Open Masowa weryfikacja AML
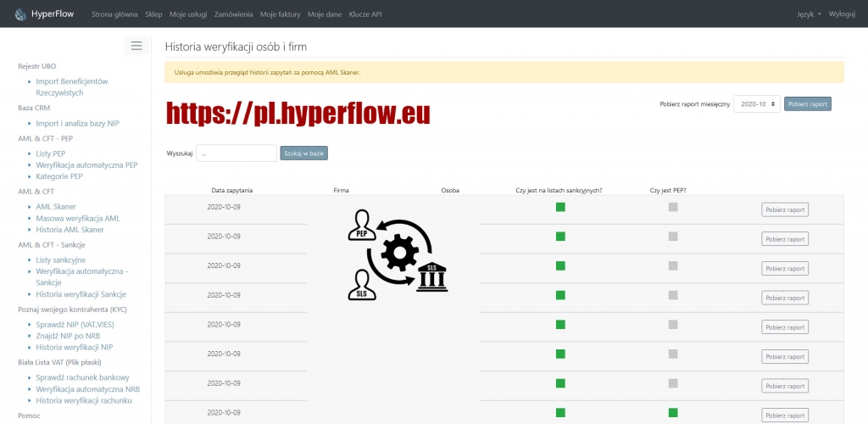 78,218
